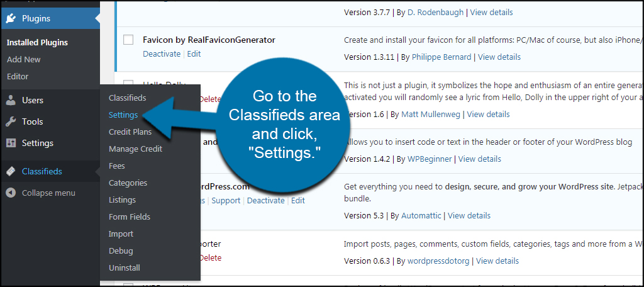
Task: Delete the WordPress Importer plugin
Action: coord(211,258)
